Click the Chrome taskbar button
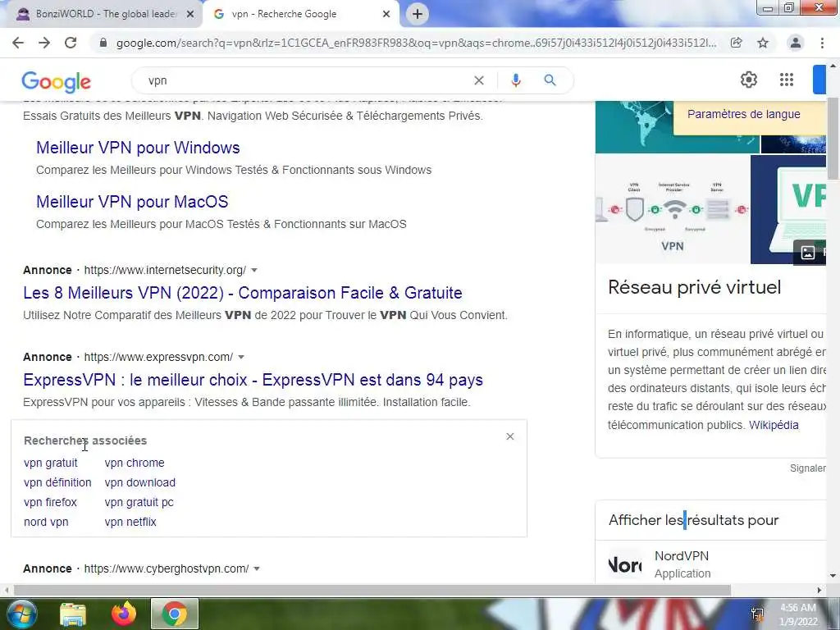Screen dimensions: 840x630 175,614
